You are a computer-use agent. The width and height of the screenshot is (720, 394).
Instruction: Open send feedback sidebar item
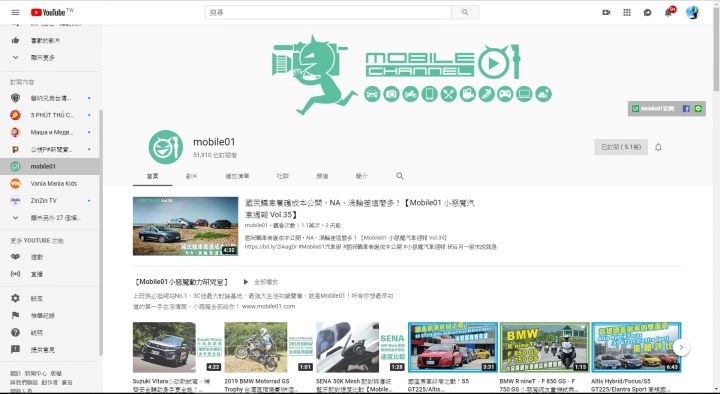(x=50, y=349)
